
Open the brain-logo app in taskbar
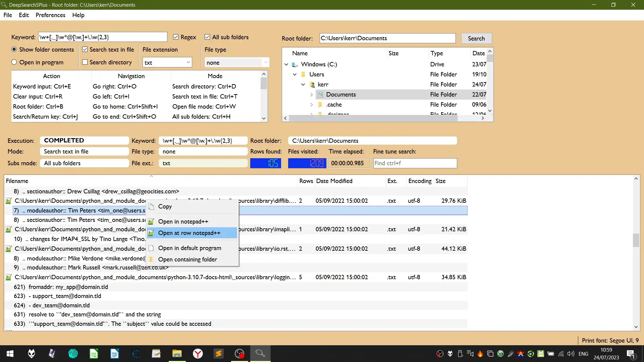[x=73, y=354]
